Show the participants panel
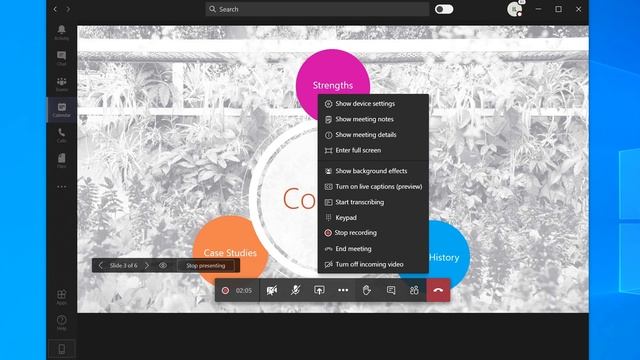 [414, 290]
